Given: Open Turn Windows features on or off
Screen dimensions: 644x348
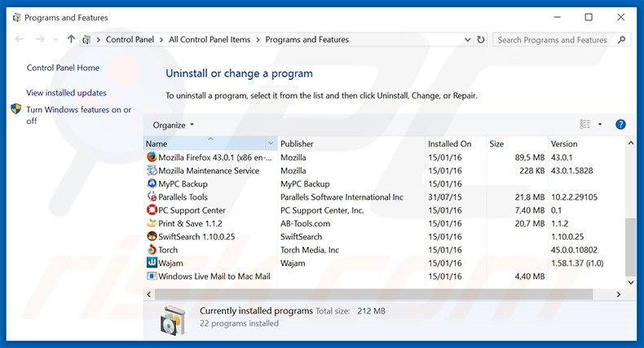Looking at the screenshot, I should (78, 115).
